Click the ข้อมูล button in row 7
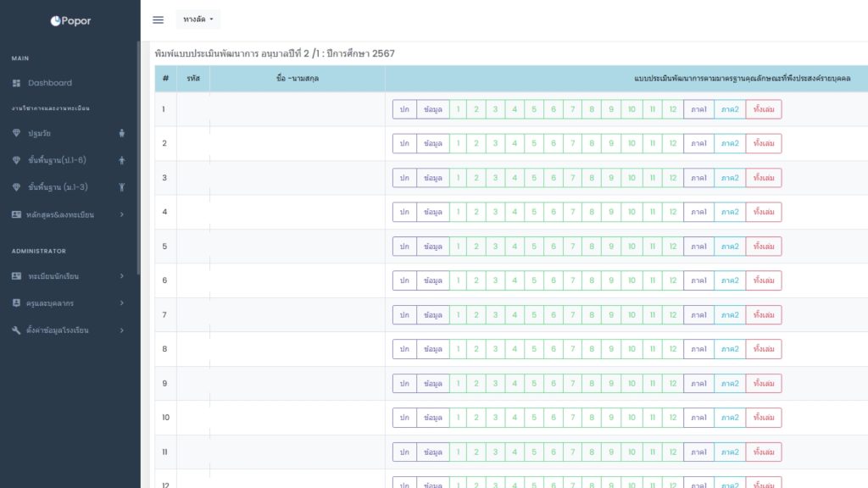Viewport: 868px width, 488px height. pyautogui.click(x=432, y=315)
